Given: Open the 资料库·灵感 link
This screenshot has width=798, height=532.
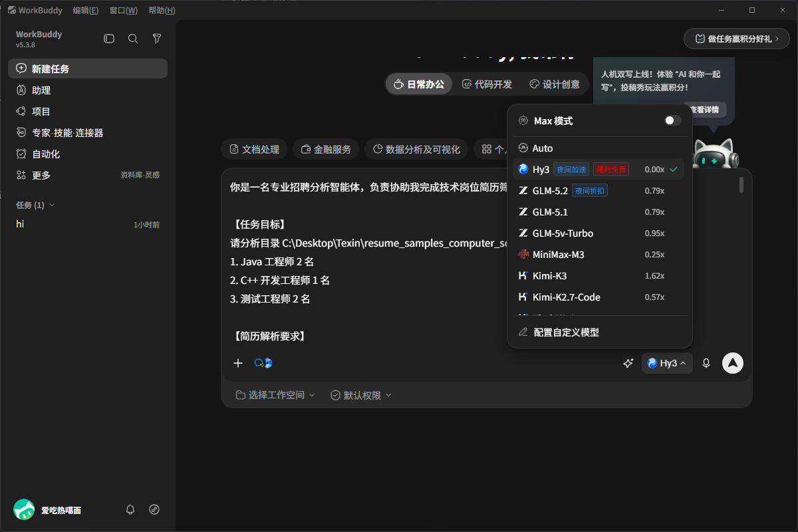Looking at the screenshot, I should pos(140,175).
